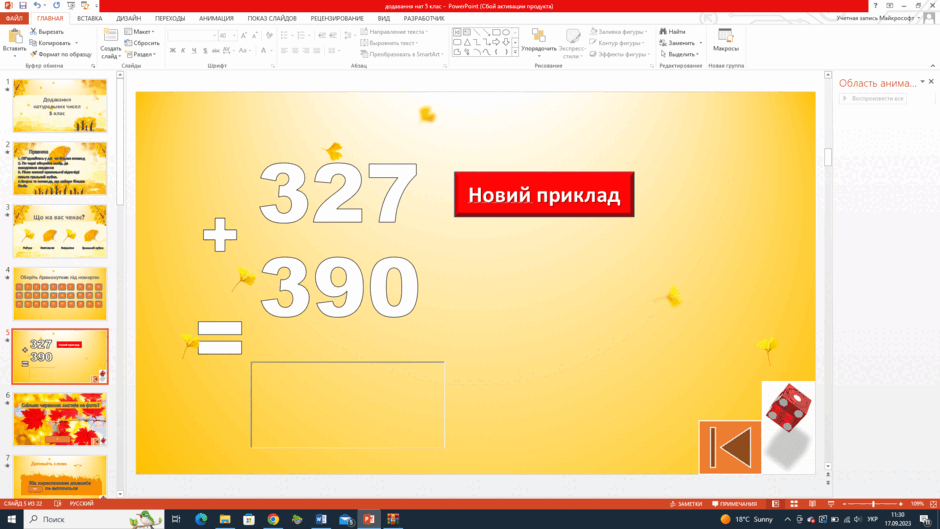The image size is (940, 529).
Task: Save the presentation from quick access toolbar
Action: pos(23,5)
